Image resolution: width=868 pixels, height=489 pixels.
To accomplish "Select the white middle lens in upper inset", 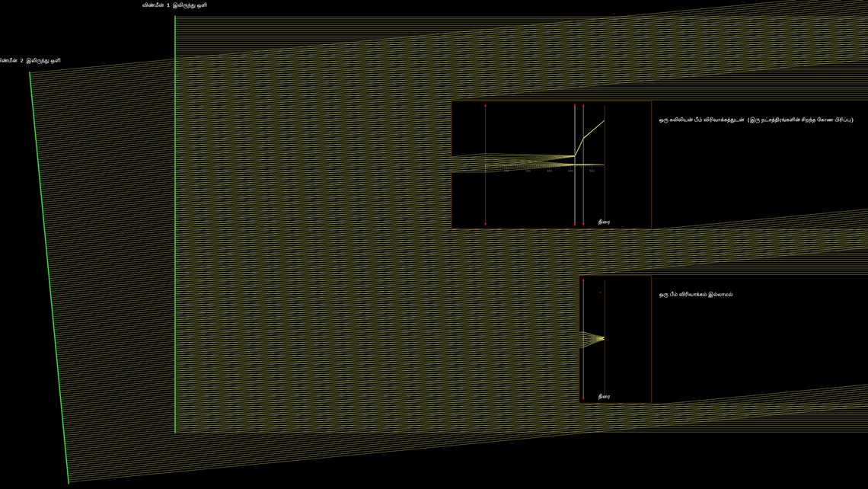I will point(575,190).
